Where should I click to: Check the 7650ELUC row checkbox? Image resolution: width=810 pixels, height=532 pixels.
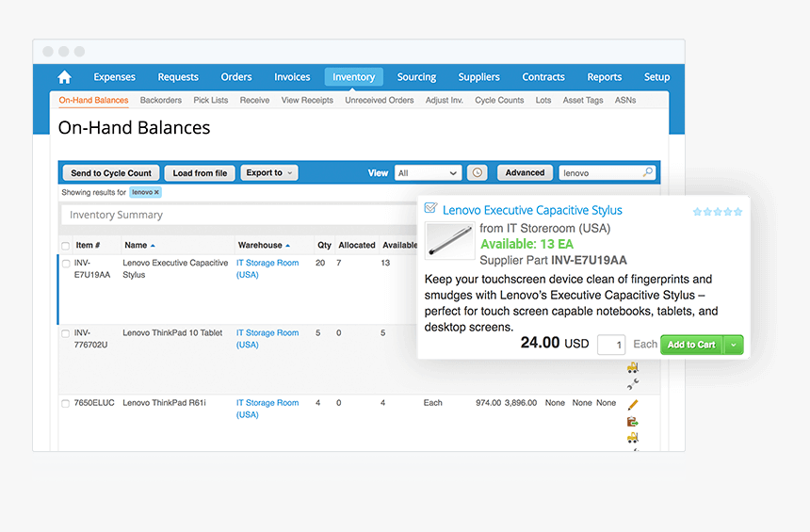pos(66,403)
